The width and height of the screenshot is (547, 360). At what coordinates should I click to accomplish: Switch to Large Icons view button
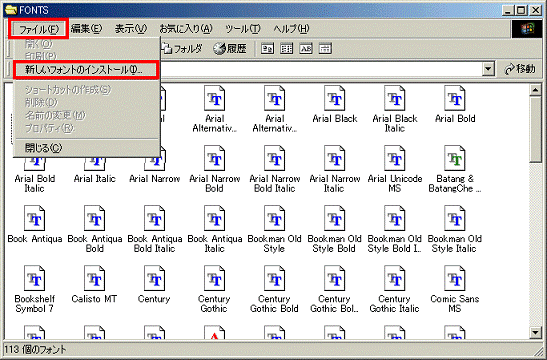[x=268, y=49]
